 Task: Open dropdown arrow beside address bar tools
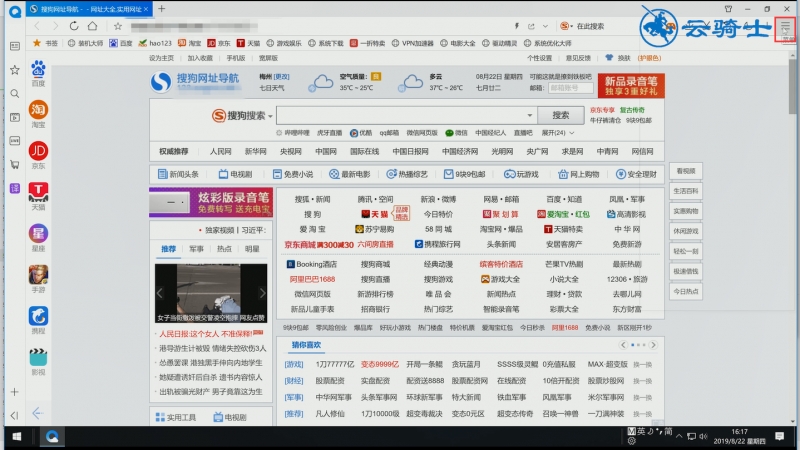[x=545, y=26]
